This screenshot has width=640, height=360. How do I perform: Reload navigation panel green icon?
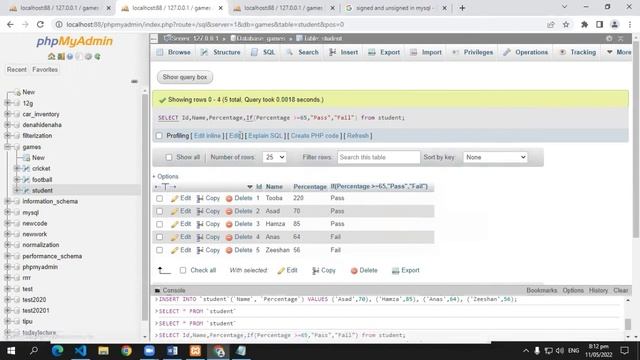97,56
